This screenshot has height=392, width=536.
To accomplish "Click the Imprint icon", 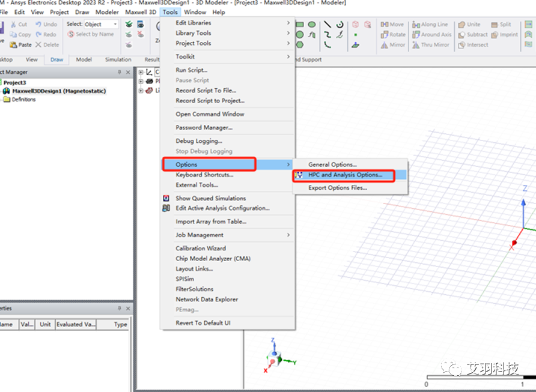I will click(495, 34).
